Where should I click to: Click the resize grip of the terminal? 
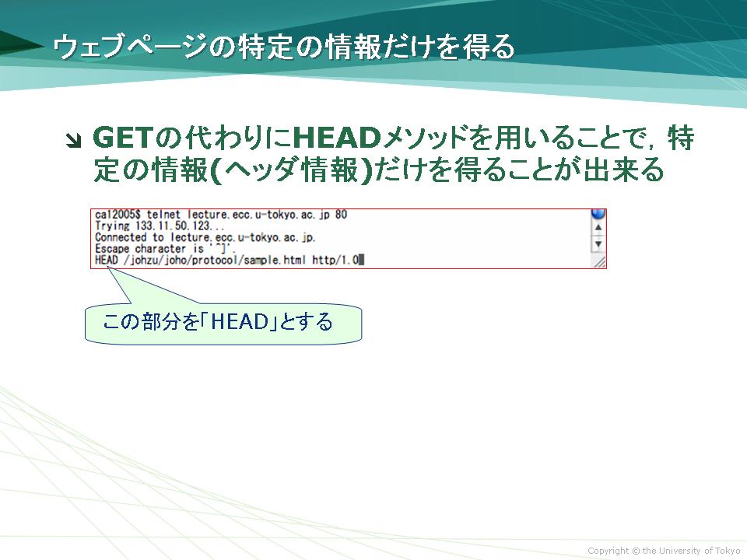(599, 261)
